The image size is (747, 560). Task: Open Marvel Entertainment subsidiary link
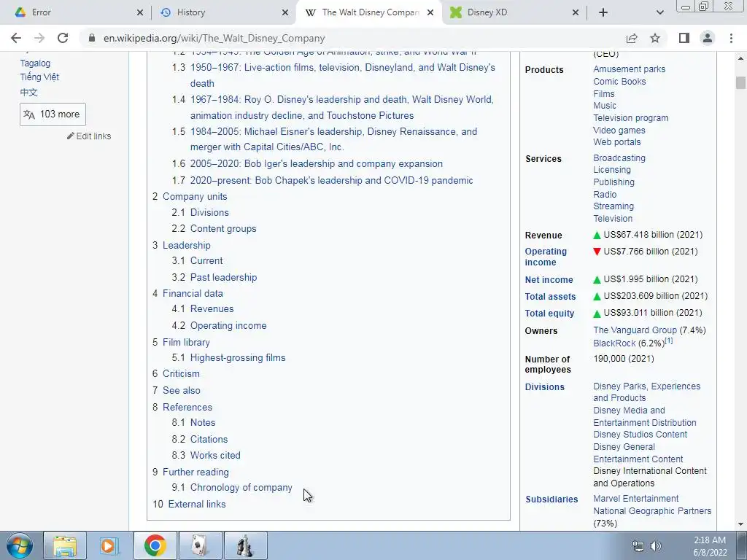(x=636, y=499)
